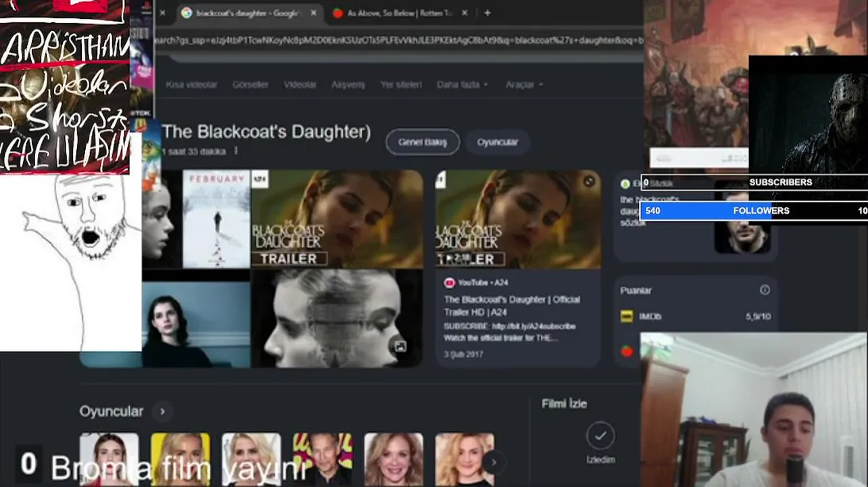Open the Rotten Tomatoes tomato icon
Image resolution: width=868 pixels, height=487 pixels.
pyautogui.click(x=627, y=350)
